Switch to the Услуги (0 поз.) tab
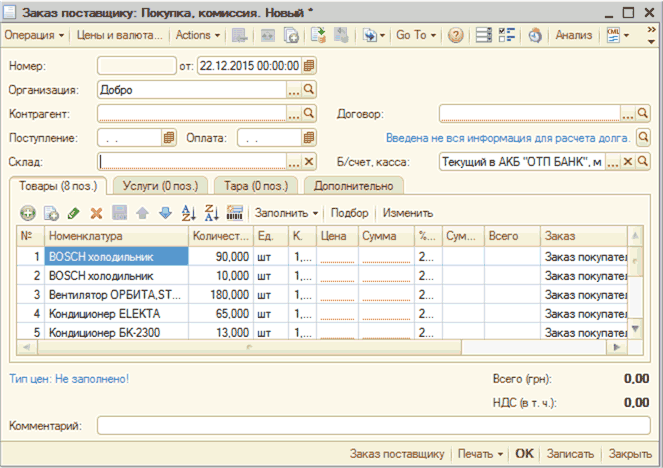 click(x=158, y=186)
